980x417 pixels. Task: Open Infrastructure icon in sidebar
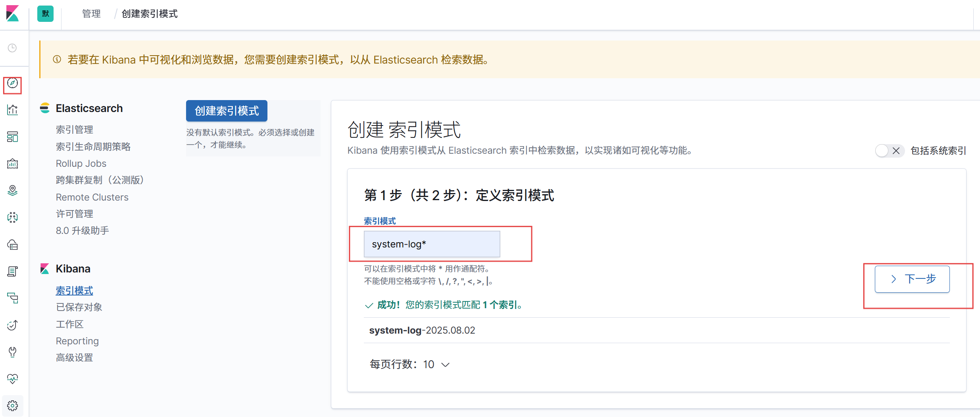click(x=13, y=245)
